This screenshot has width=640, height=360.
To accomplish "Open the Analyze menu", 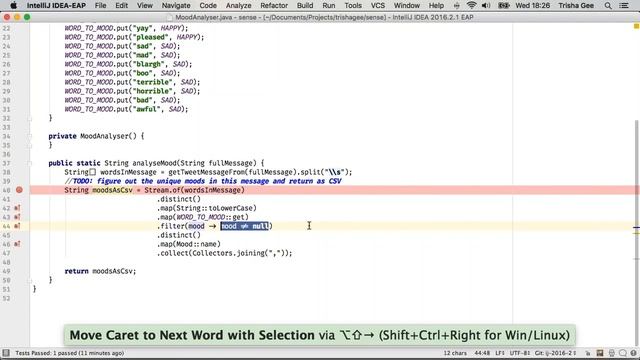I will tap(238, 5).
